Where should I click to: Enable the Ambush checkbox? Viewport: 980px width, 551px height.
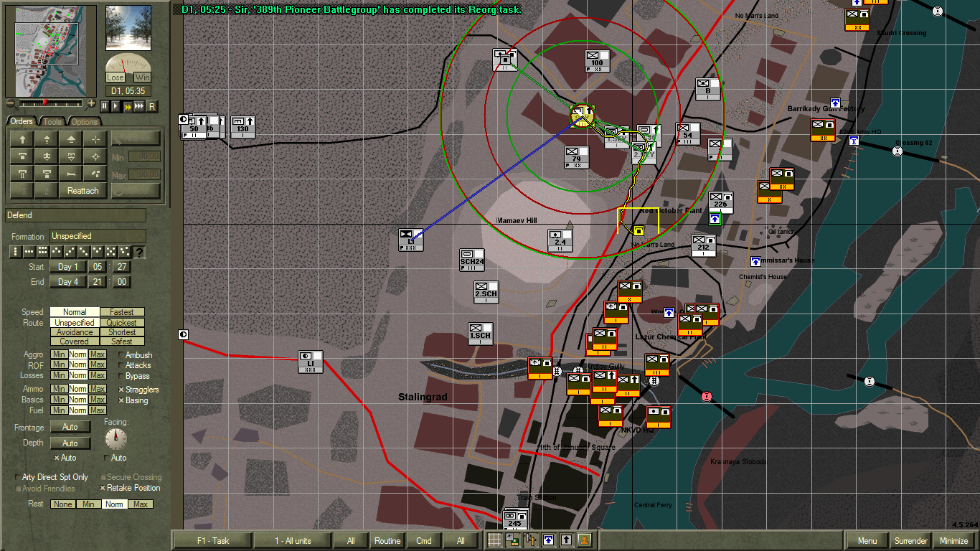click(121, 355)
